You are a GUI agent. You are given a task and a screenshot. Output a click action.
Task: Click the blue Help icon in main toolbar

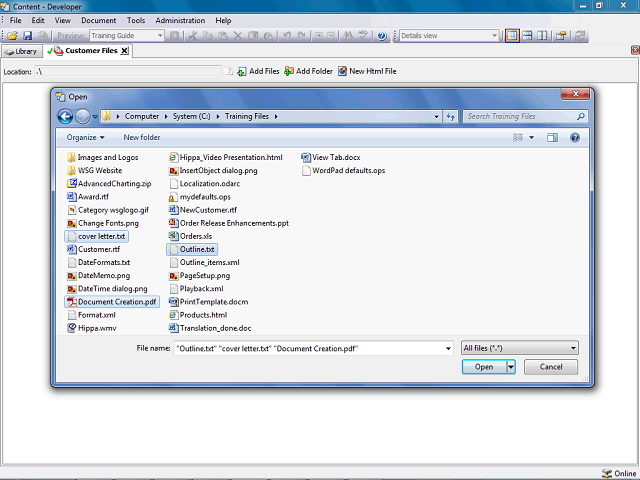[x=382, y=36]
